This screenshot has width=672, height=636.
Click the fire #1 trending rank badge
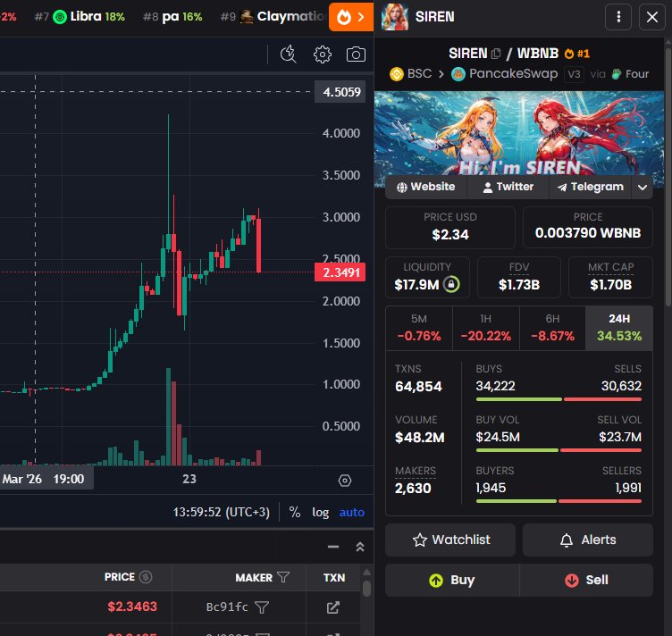click(x=577, y=54)
